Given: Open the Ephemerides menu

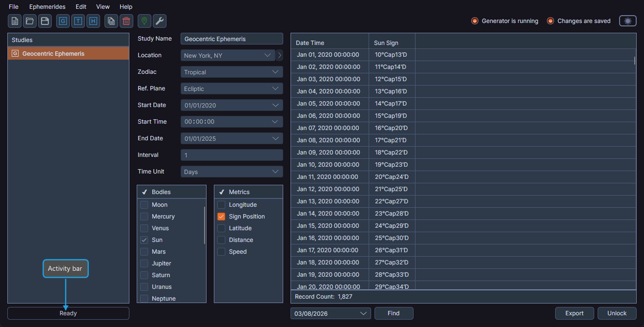Looking at the screenshot, I should (47, 6).
